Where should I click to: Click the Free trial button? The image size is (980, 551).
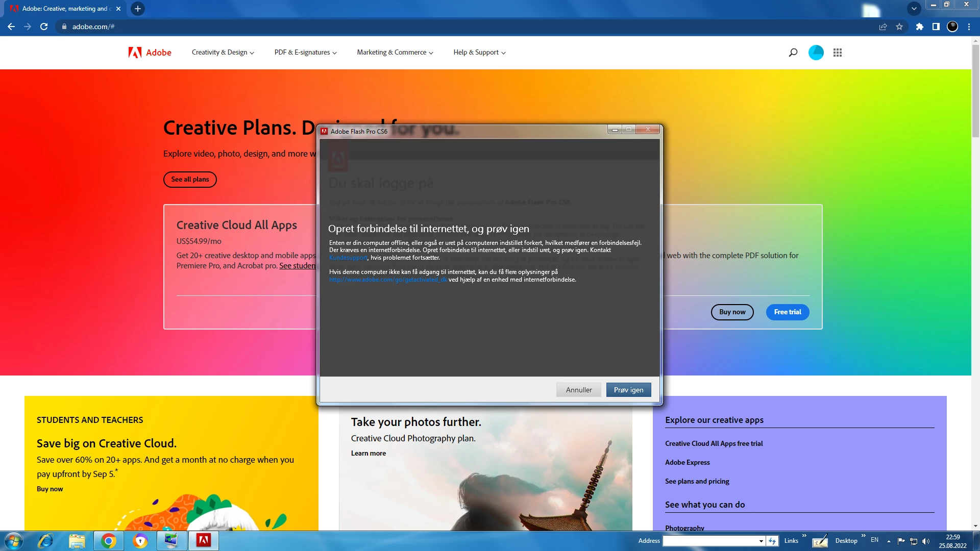pos(787,312)
